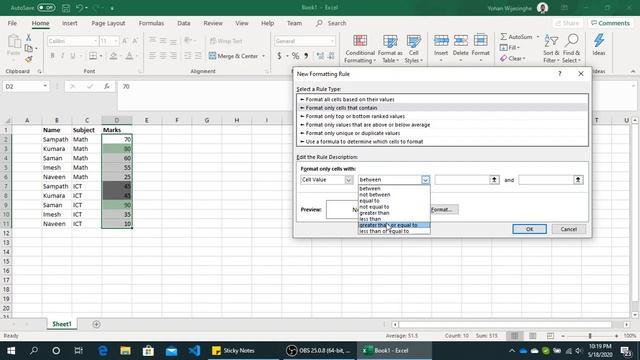
Task: Open the Review tab
Action: pos(213,23)
